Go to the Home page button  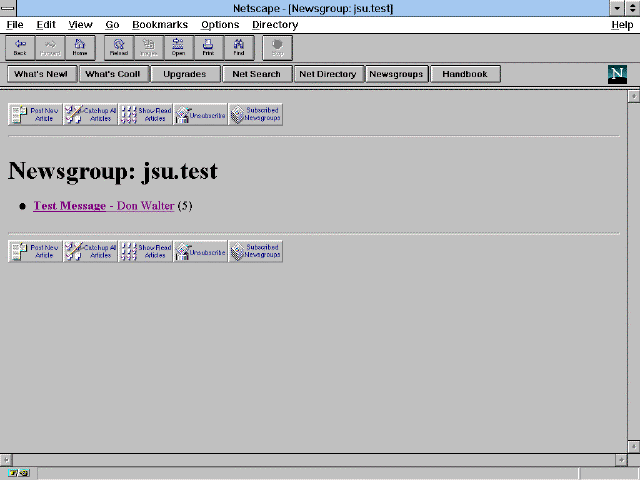pos(80,48)
